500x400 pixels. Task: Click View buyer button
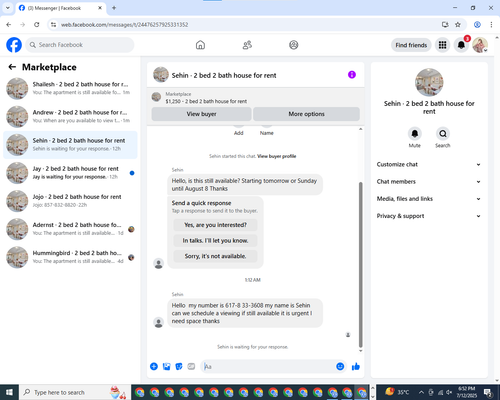tap(201, 114)
